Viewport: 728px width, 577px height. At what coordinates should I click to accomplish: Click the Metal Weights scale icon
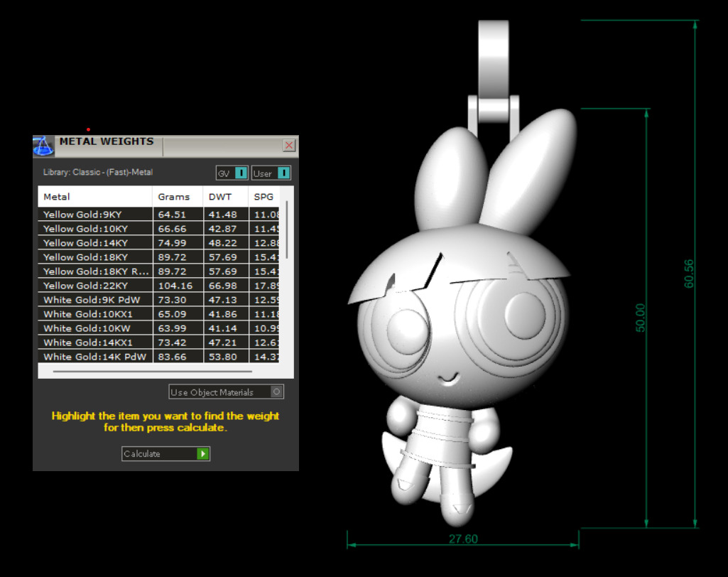(x=43, y=146)
